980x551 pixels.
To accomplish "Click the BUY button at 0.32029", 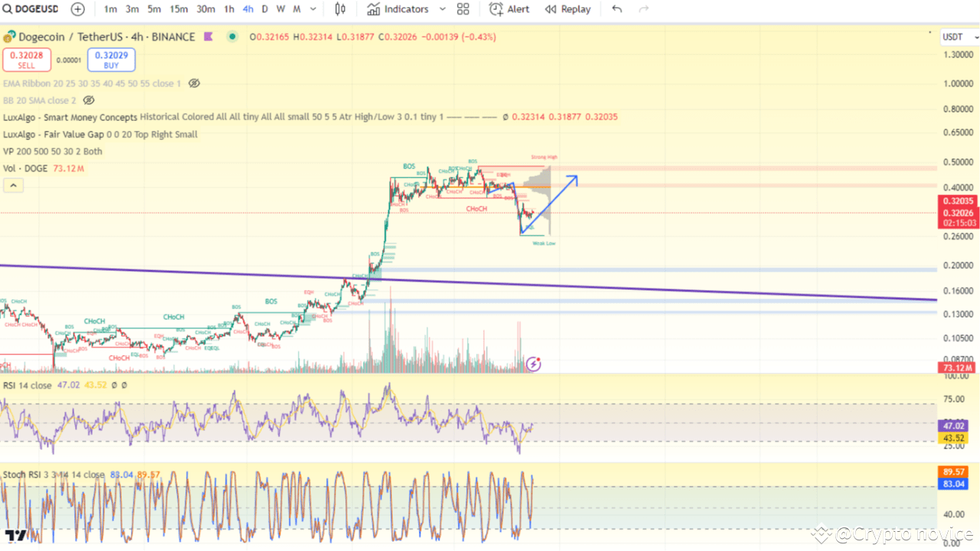I will (x=111, y=59).
